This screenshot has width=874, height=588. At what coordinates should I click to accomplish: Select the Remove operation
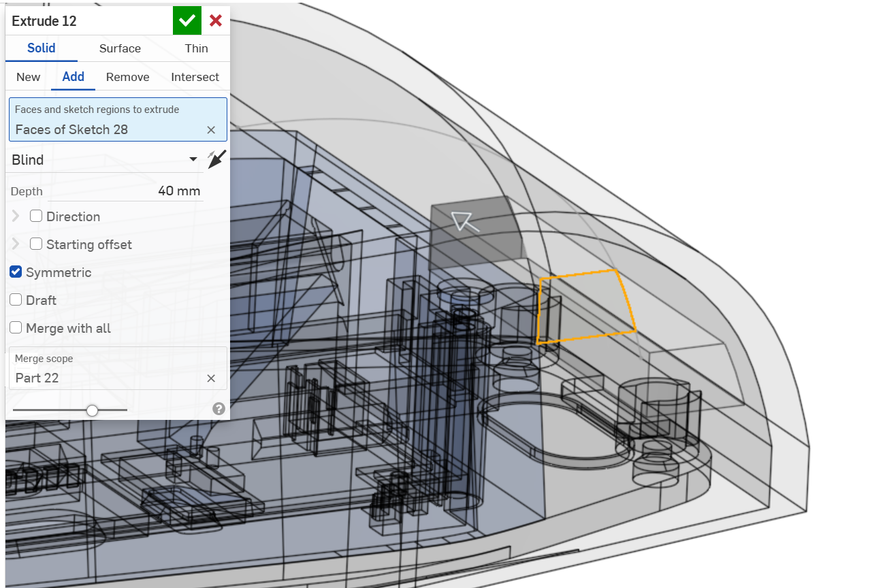127,77
